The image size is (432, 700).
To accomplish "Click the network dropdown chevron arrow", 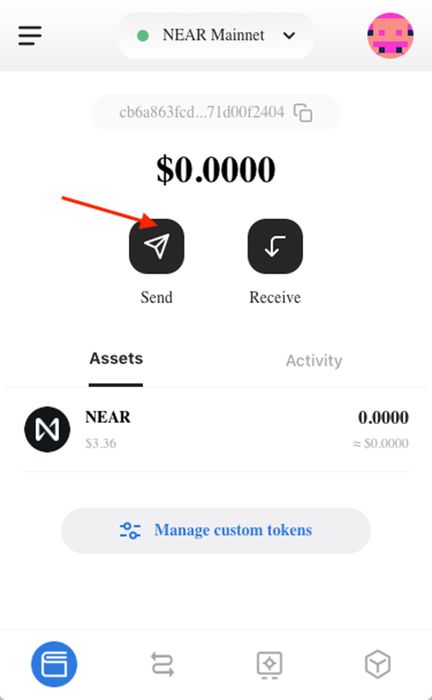I will (289, 35).
